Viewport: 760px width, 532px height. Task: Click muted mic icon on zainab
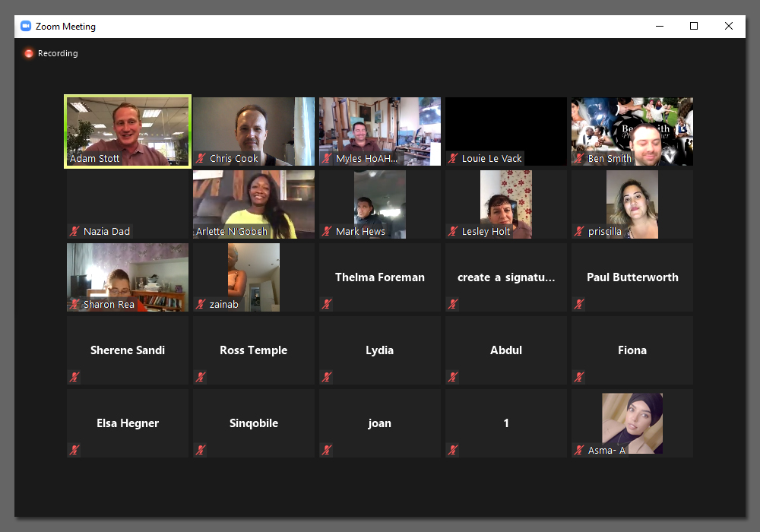[201, 304]
